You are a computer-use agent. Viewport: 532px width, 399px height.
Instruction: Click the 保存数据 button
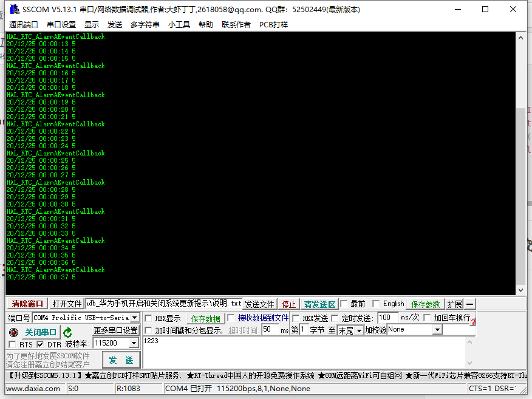tap(206, 319)
